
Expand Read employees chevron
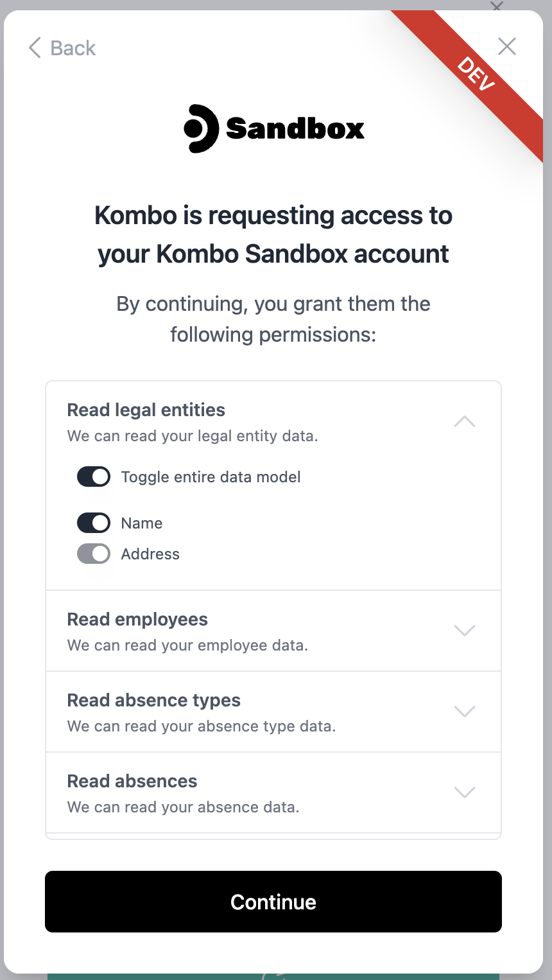pyautogui.click(x=465, y=630)
